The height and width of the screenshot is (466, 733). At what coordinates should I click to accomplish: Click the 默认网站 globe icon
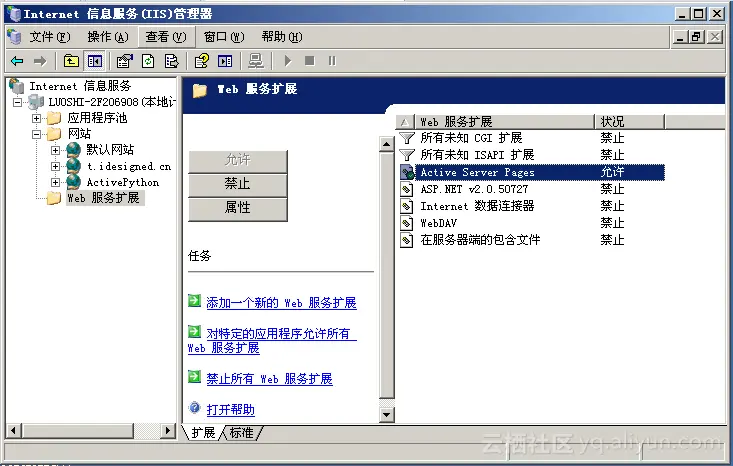point(73,150)
